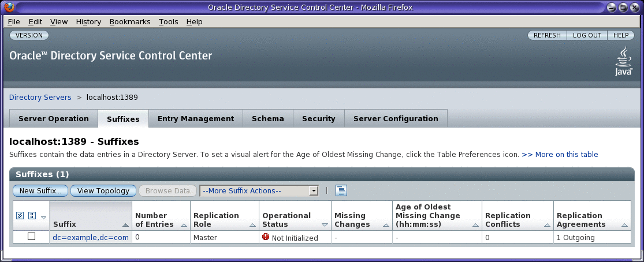Sort by Operational Status arrow
Screen dimensions: 644x262
[325, 225]
